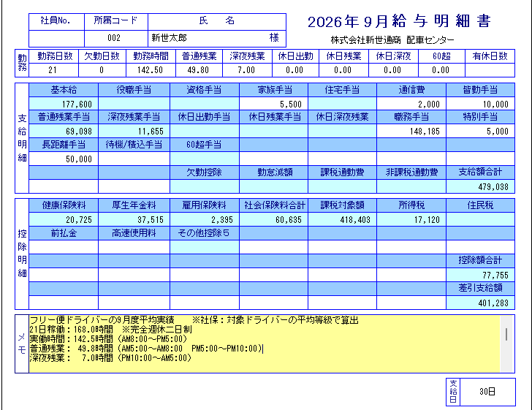This screenshot has height=410, width=532.
Task: Click the 通信費 amount 2,000
Action: (x=411, y=104)
